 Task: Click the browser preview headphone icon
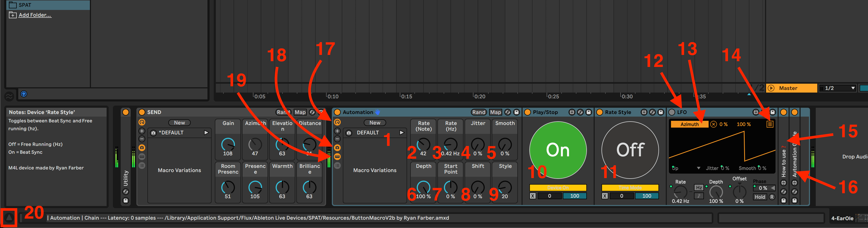tap(24, 94)
